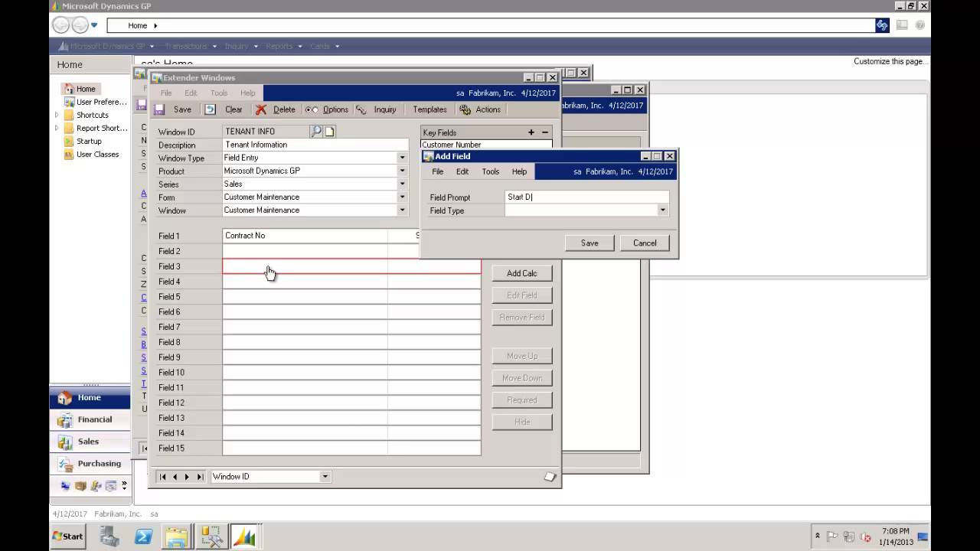Click the Dynamics GP taskbar icon

tap(244, 536)
